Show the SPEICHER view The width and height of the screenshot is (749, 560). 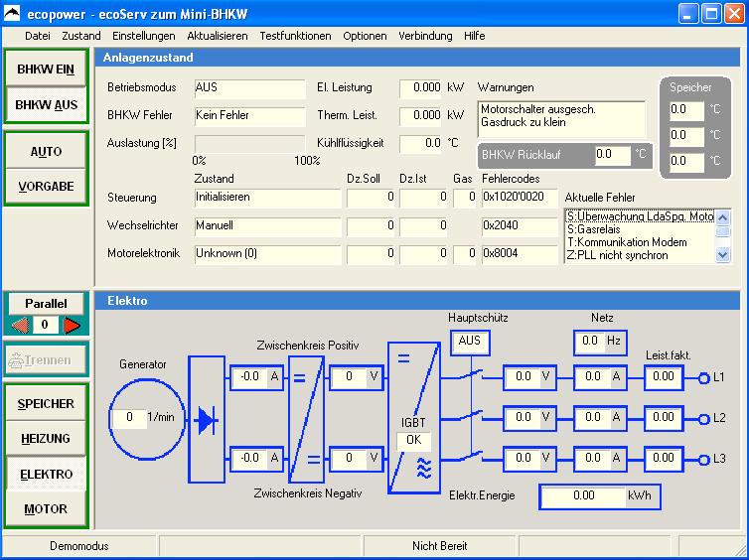point(46,404)
